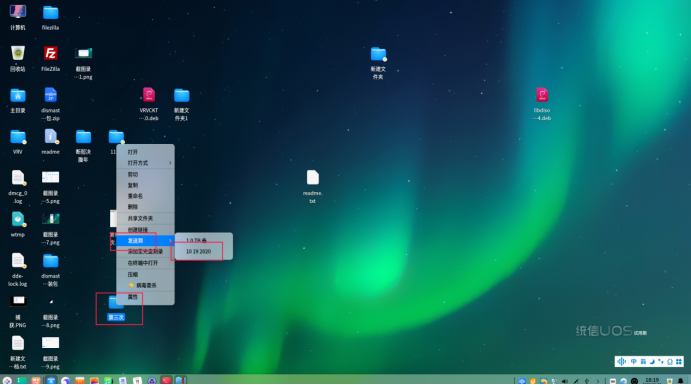
Task: Open the FileZilla application icon
Action: 50,54
